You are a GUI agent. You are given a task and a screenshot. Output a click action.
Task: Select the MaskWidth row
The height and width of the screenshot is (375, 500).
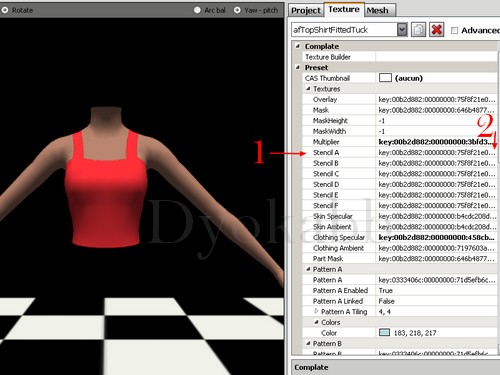pyautogui.click(x=400, y=131)
